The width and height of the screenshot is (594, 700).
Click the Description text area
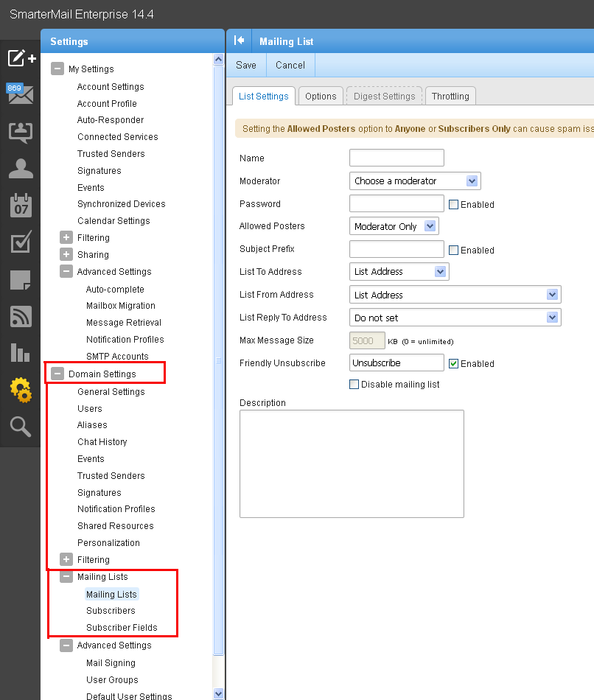(x=352, y=463)
